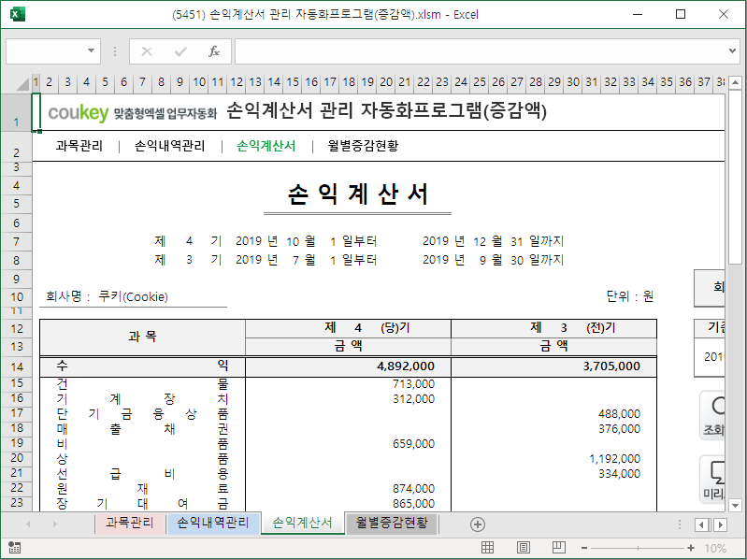
Task: Go to next sheet tab arrow
Action: pos(55,524)
